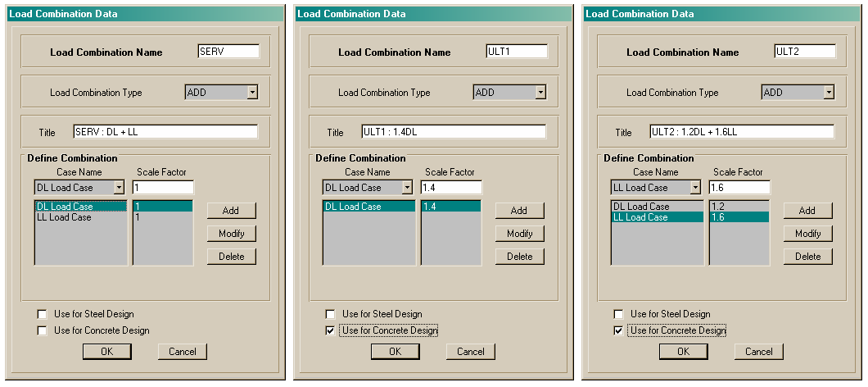The image size is (868, 387).
Task: Click Scale Factor field showing 1.6 in ULT2
Action: point(739,188)
